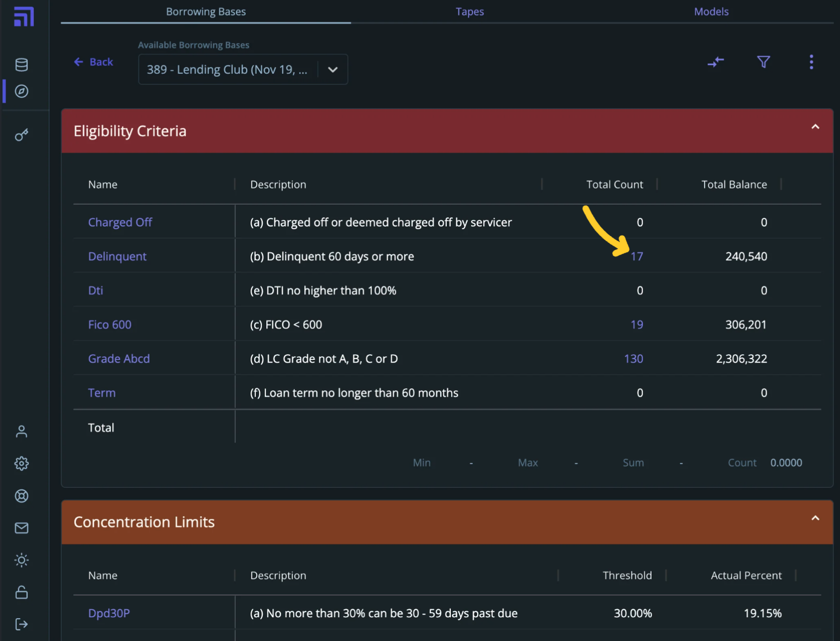Click the database icon in sidebar
Screen dimensions: 840x641
point(21,65)
